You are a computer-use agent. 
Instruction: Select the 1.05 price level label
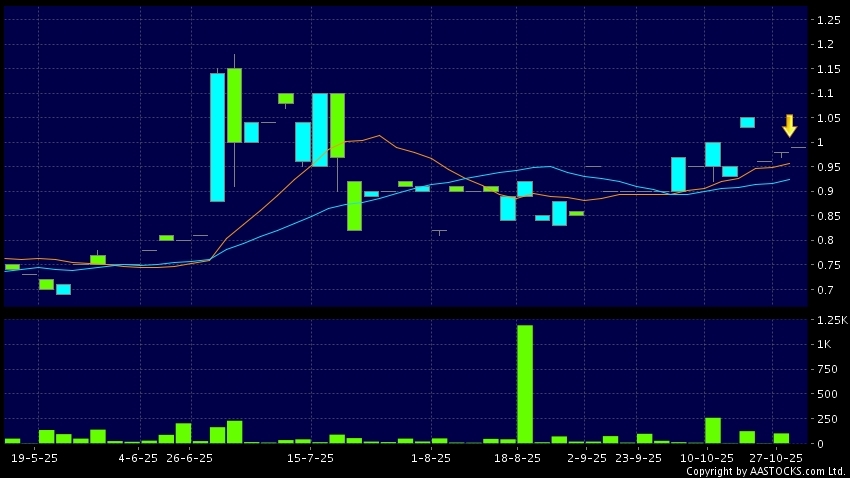click(x=826, y=118)
